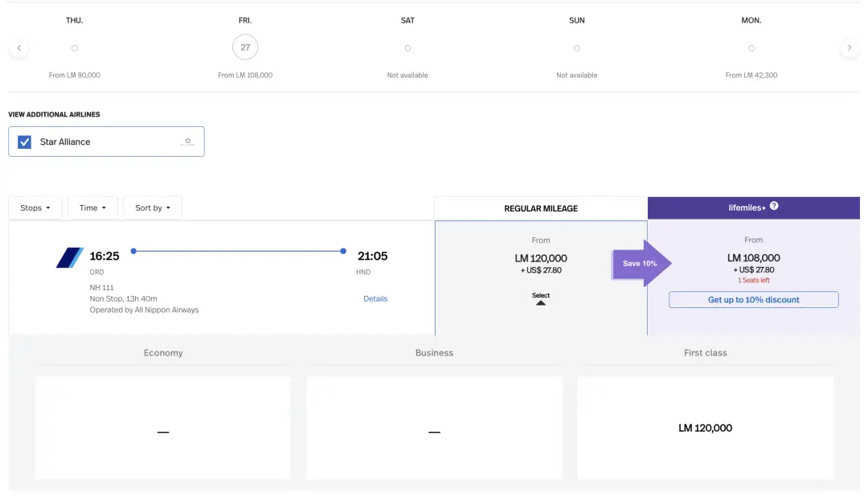Expand the Sort by dropdown
Viewport: 868px width, 497px height.
point(153,207)
